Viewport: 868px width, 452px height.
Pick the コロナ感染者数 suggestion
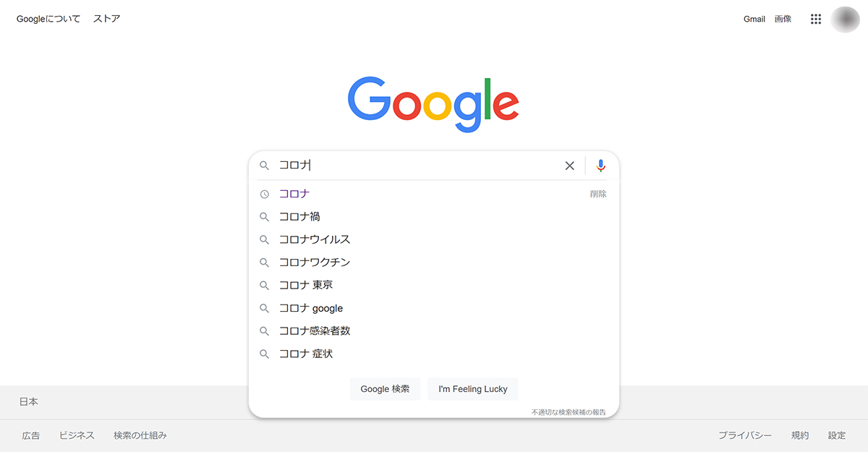pyautogui.click(x=315, y=331)
